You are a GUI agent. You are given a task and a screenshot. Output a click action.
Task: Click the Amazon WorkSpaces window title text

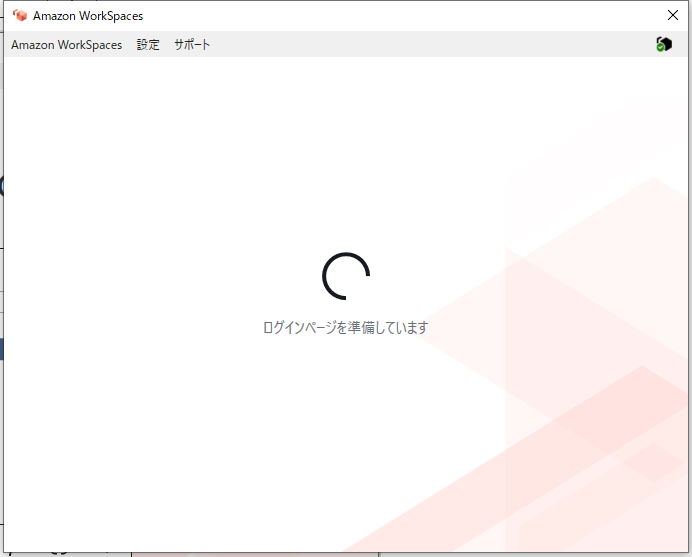tap(88, 16)
